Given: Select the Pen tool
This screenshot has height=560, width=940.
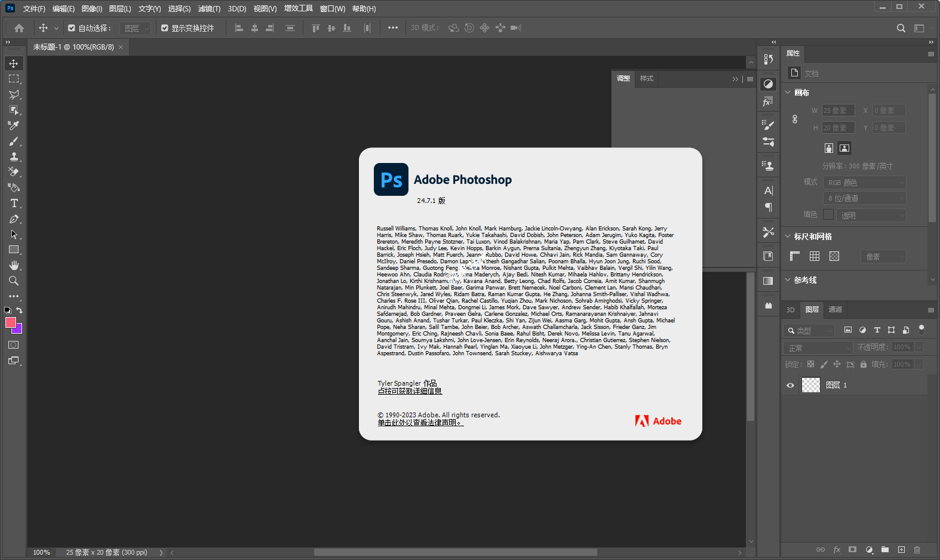Looking at the screenshot, I should [x=14, y=219].
